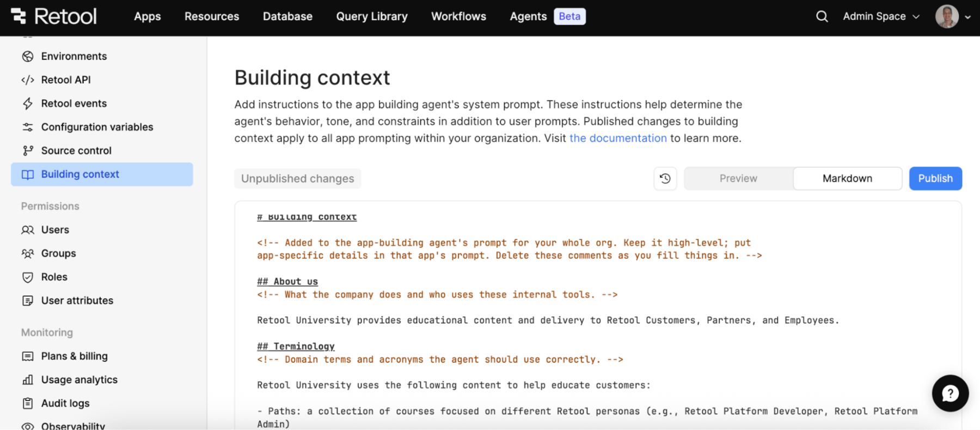Click the "Permissions" section label
The image size is (980, 430).
[x=50, y=207]
